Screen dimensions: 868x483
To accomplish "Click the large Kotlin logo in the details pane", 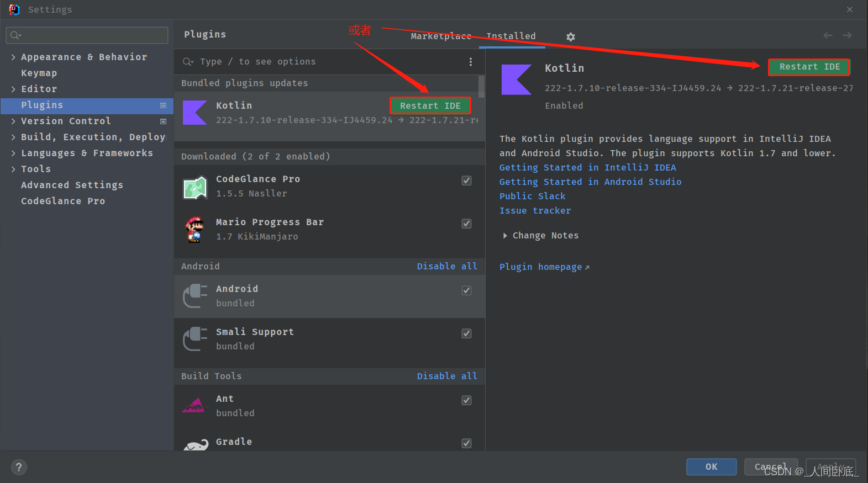I will click(x=517, y=79).
